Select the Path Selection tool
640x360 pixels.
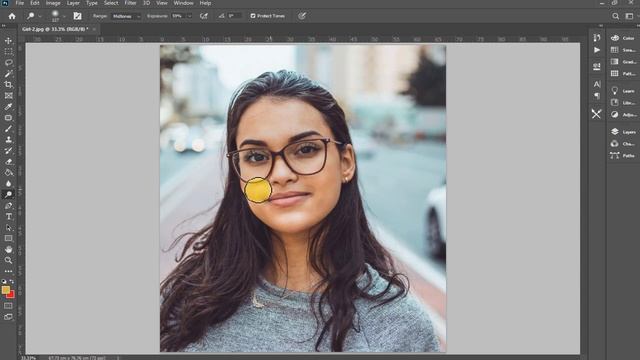pyautogui.click(x=8, y=228)
